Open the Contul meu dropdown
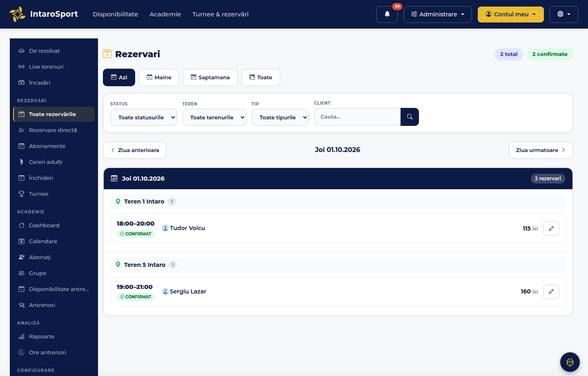 511,14
